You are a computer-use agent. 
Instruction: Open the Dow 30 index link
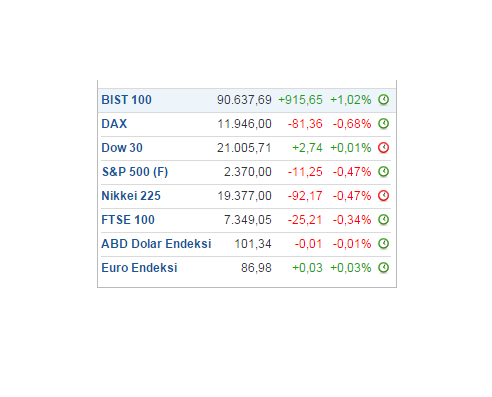click(x=122, y=148)
